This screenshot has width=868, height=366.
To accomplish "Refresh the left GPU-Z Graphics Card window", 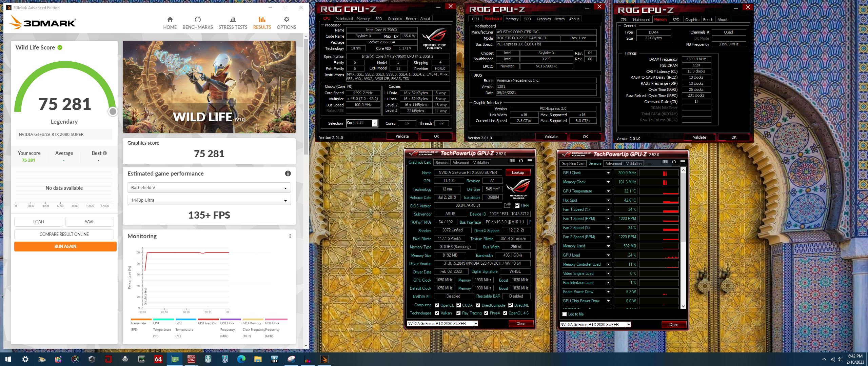I will click(x=521, y=161).
